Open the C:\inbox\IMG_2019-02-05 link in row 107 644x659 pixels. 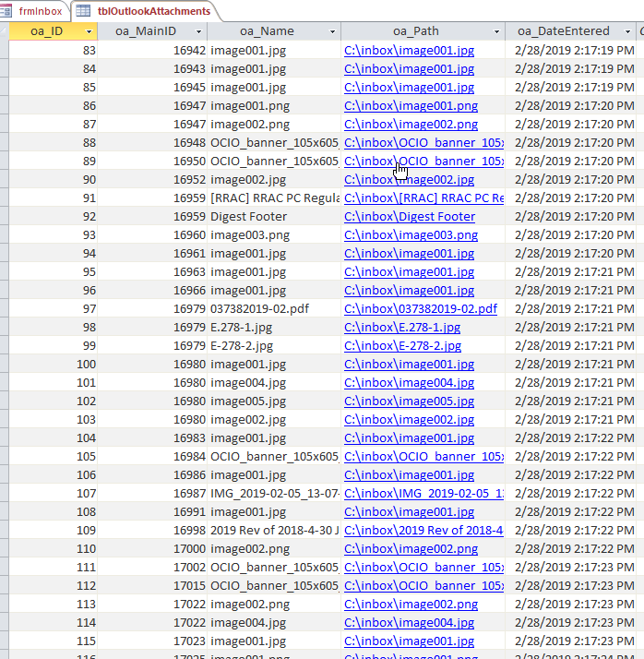423,494
